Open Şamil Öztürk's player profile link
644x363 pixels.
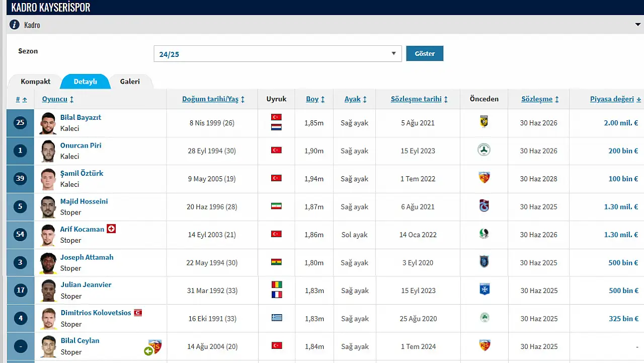coord(82,173)
